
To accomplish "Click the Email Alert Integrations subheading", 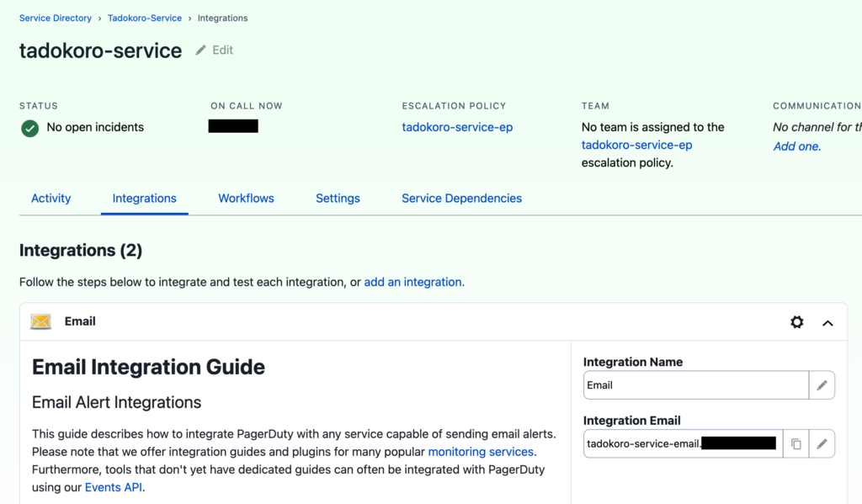I will 116,402.
